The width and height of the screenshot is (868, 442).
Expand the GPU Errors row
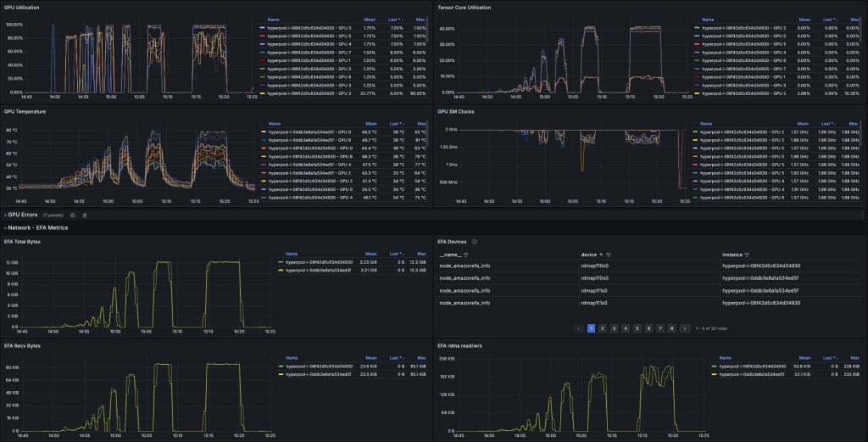pyautogui.click(x=4, y=215)
